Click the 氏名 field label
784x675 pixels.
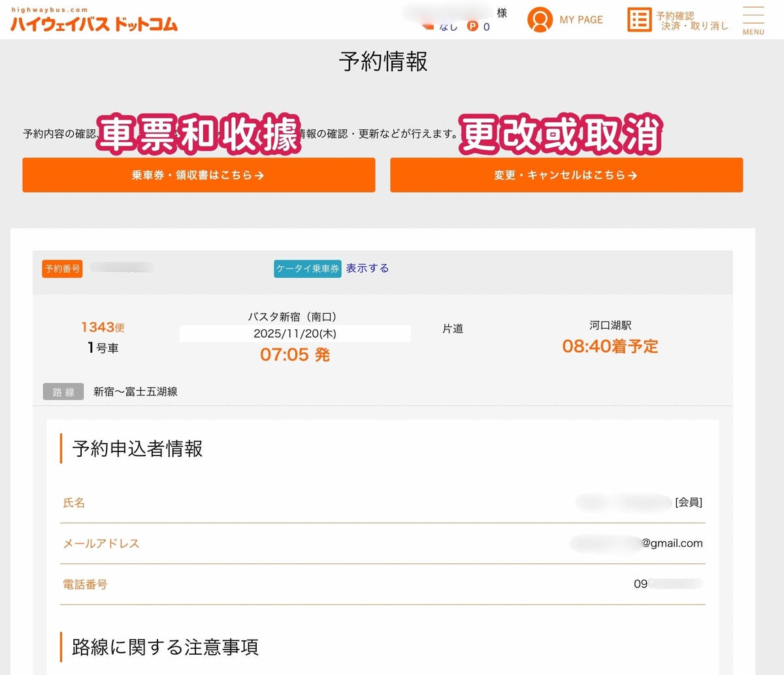pyautogui.click(x=74, y=502)
